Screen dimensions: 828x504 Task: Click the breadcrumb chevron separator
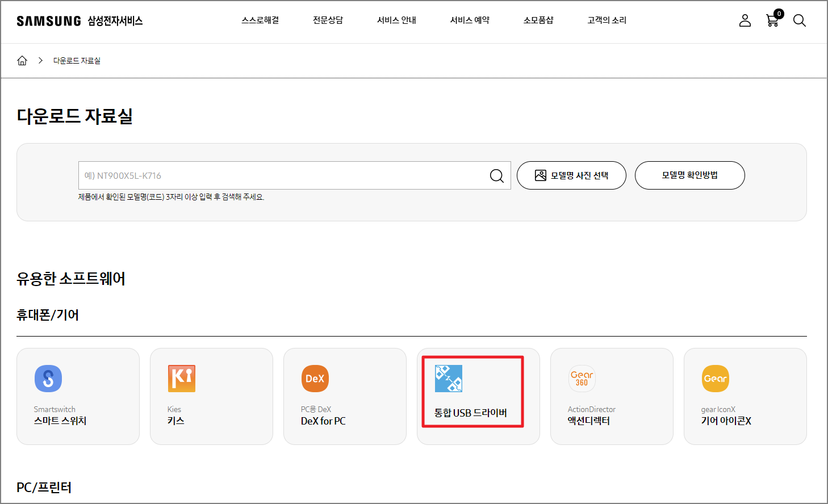[40, 61]
